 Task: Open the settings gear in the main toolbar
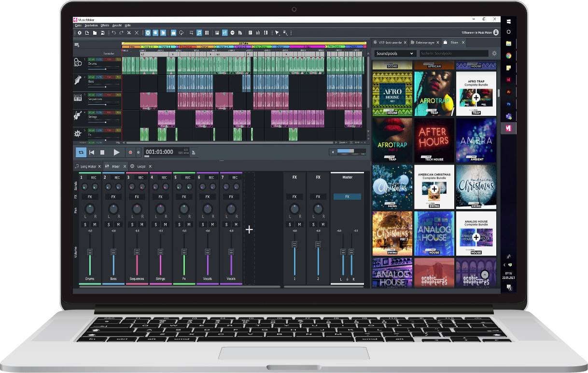80,33
